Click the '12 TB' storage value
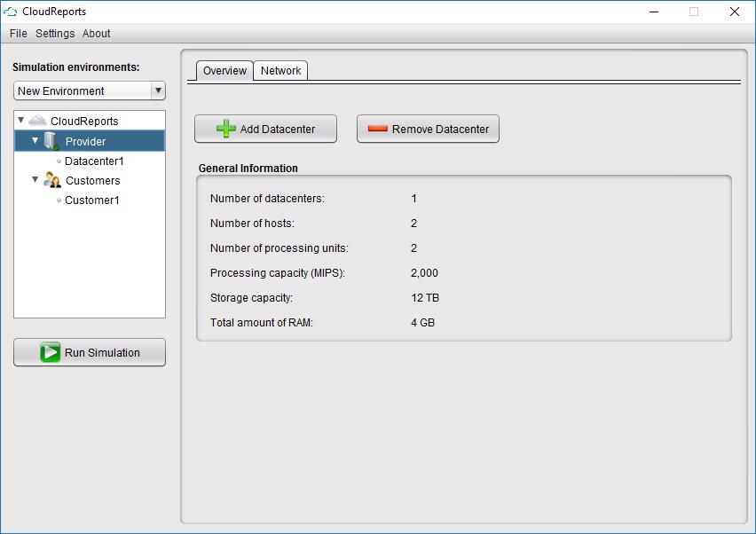Viewport: 756px width, 534px height. tap(425, 298)
